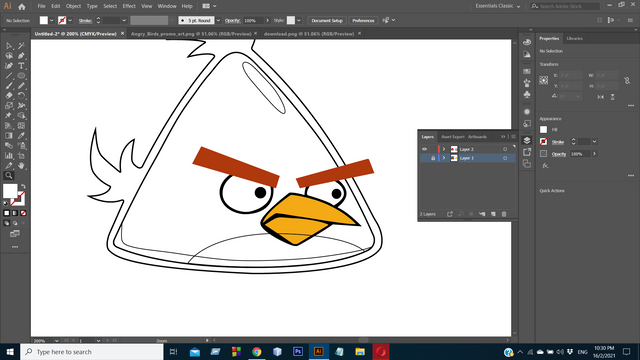Click the constrain proportions link icon
The image size is (640, 360).
click(x=627, y=81)
